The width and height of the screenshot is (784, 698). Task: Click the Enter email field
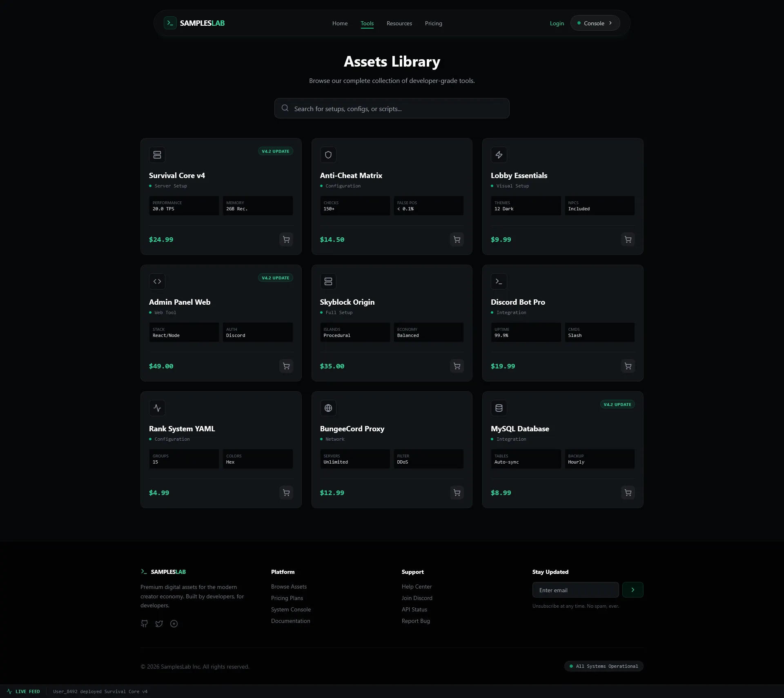click(575, 590)
